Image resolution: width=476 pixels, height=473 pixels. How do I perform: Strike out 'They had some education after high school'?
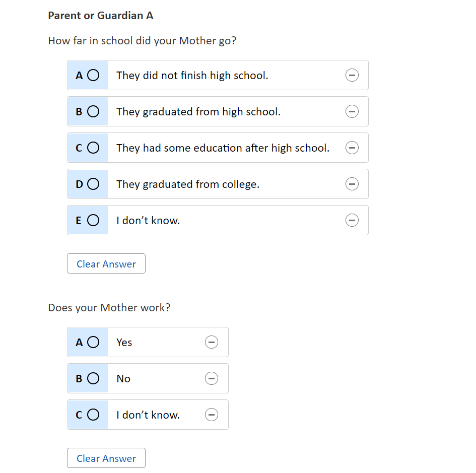point(352,148)
